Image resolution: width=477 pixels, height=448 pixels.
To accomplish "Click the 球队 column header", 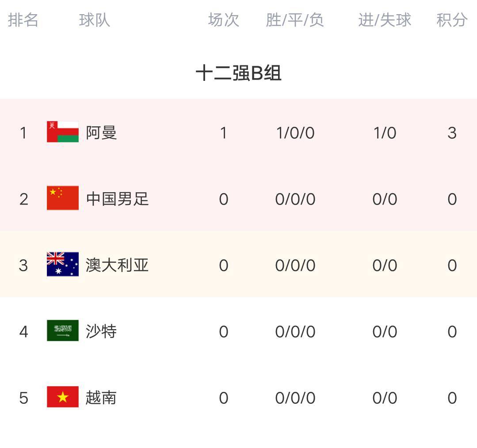I will point(94,20).
